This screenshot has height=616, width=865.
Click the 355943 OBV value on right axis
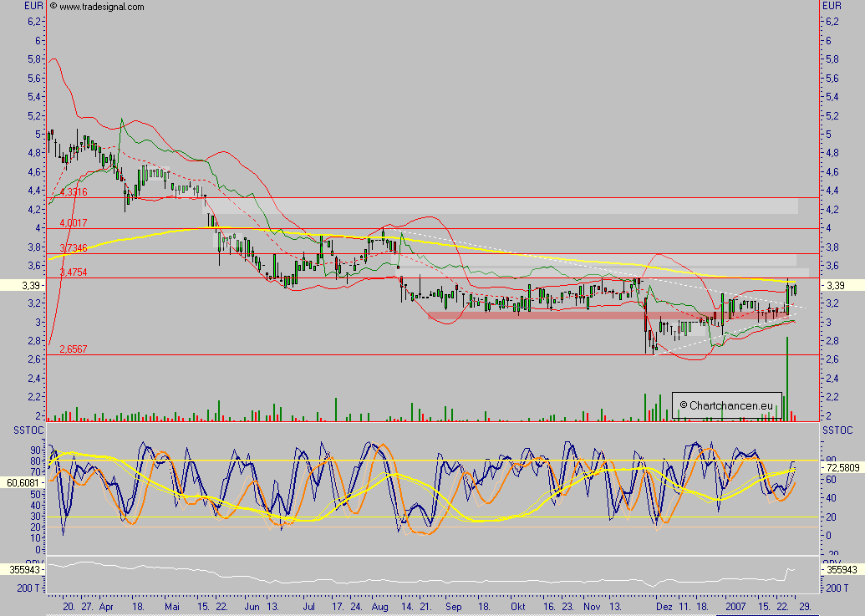point(842,569)
